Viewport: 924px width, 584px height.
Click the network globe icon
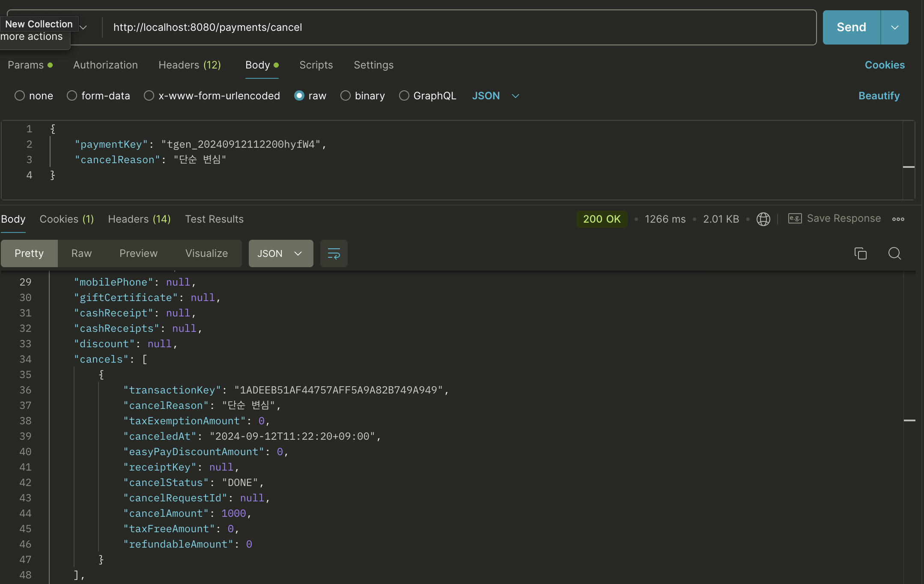763,219
